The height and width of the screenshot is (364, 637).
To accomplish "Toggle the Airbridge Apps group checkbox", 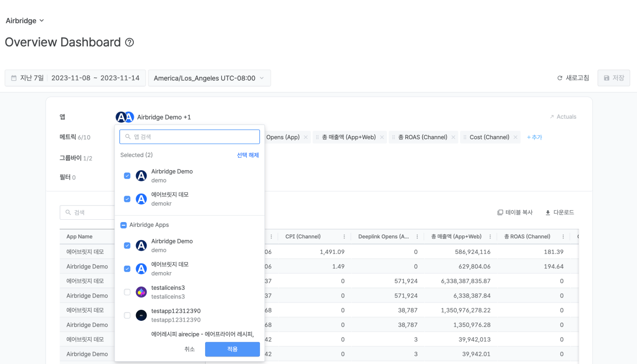I will [x=123, y=225].
